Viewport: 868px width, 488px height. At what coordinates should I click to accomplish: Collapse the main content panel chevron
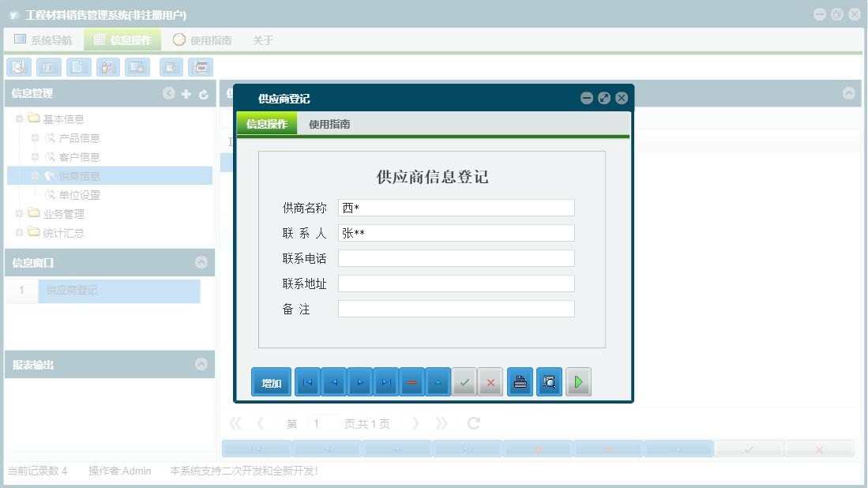(848, 93)
